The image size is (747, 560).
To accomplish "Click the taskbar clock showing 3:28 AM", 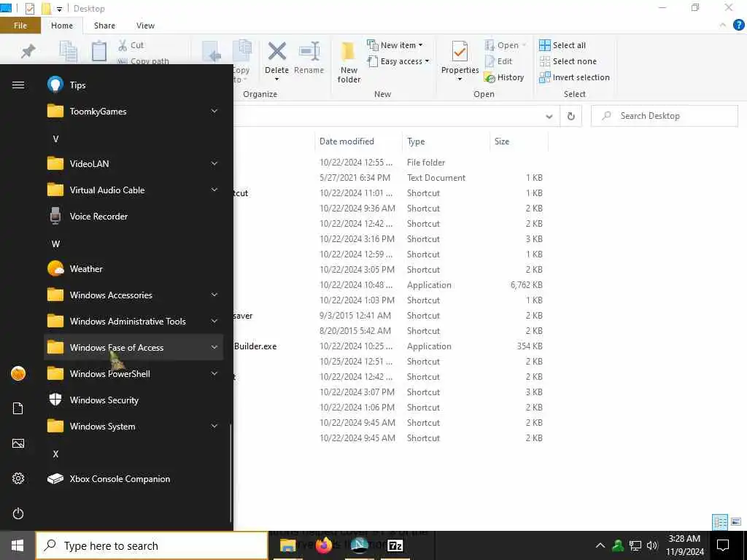I will [684, 545].
